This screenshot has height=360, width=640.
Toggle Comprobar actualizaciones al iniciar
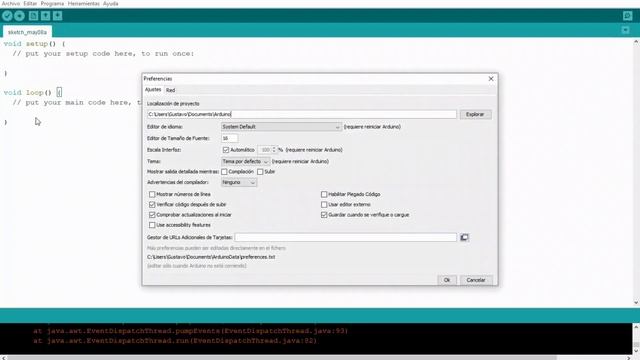point(152,215)
